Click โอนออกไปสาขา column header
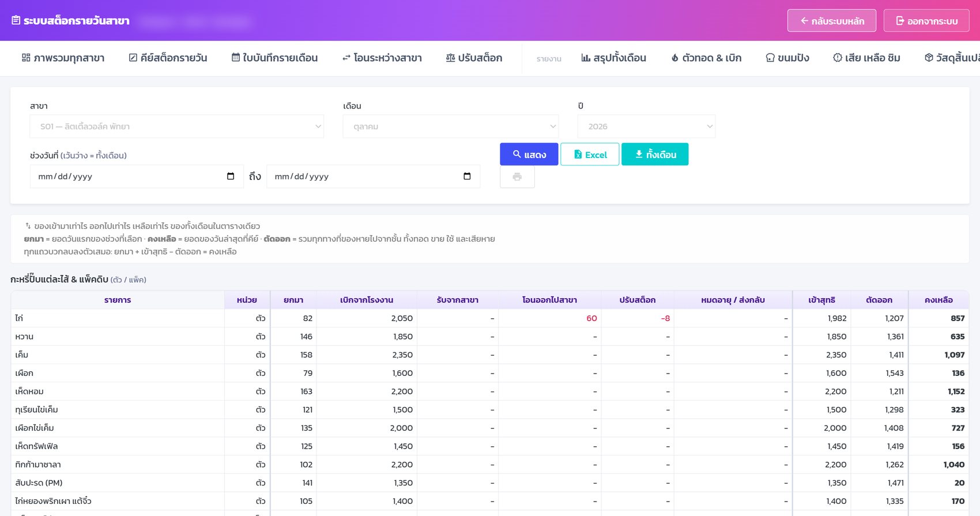Image resolution: width=980 pixels, height=516 pixels. pos(549,300)
